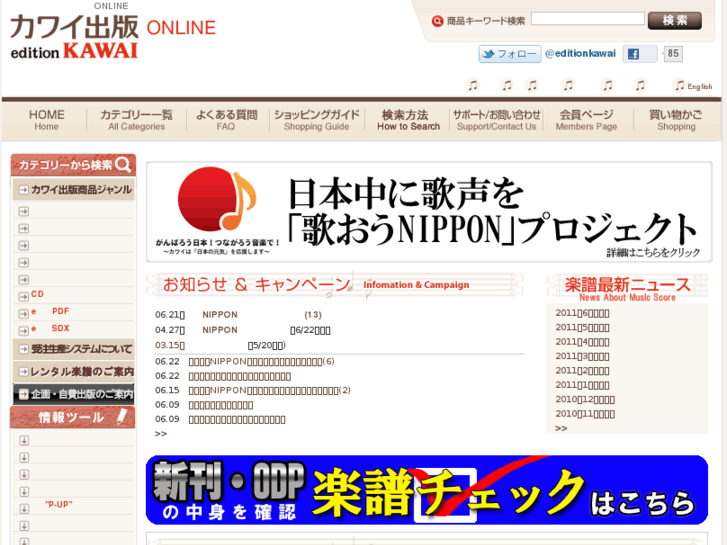The image size is (727, 545).
Task: Open 企画・自費出版のご案内 sidebar item
Action: 74,394
